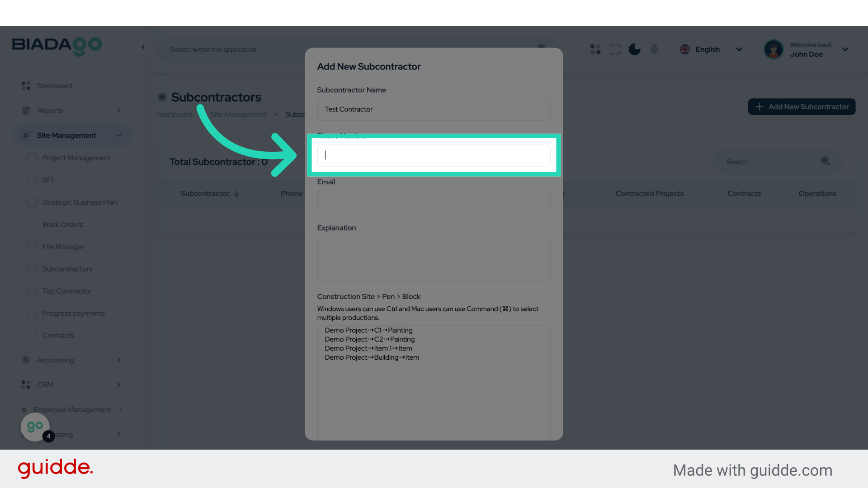Collapse the sidebar with arrow button
This screenshot has width=868, height=488.
point(143,47)
